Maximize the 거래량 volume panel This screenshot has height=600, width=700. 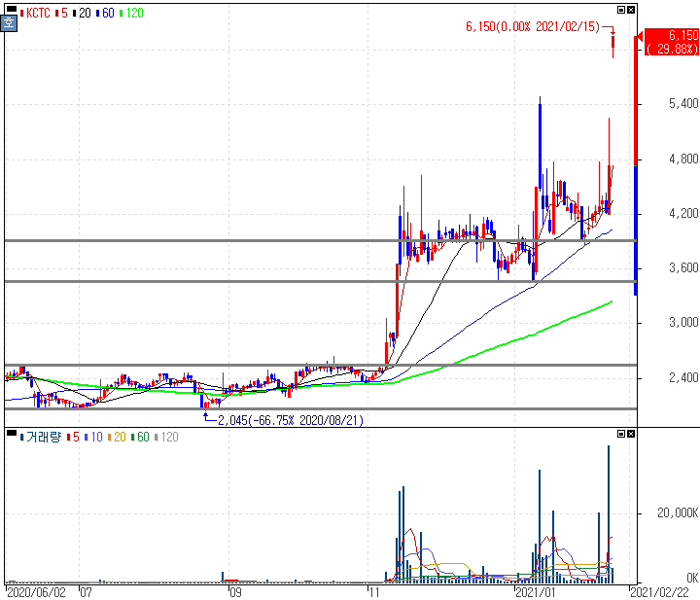tap(621, 434)
